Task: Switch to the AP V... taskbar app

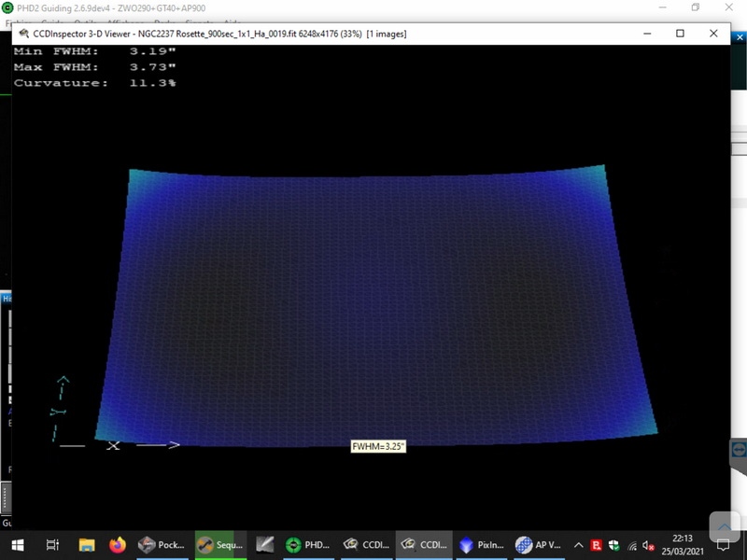Action: (x=540, y=544)
